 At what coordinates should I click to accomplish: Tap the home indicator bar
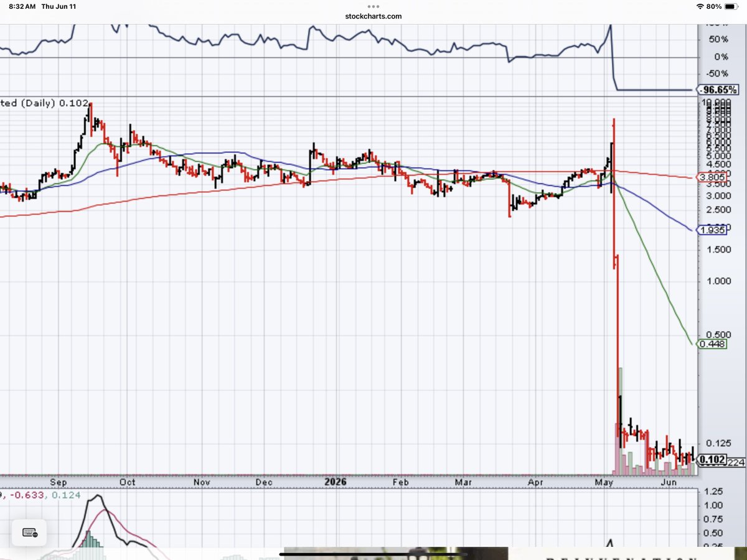click(x=374, y=553)
